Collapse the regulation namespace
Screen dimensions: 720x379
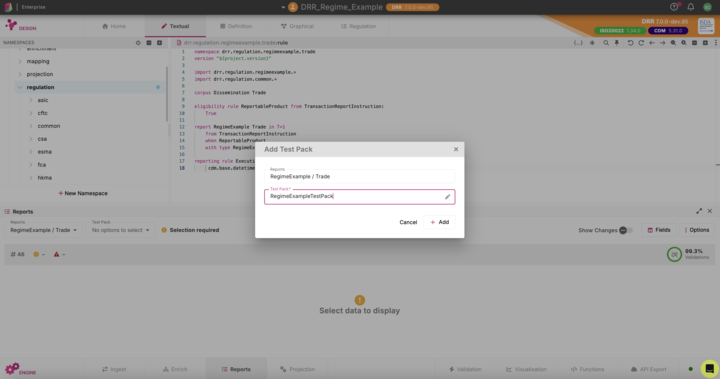tap(20, 87)
